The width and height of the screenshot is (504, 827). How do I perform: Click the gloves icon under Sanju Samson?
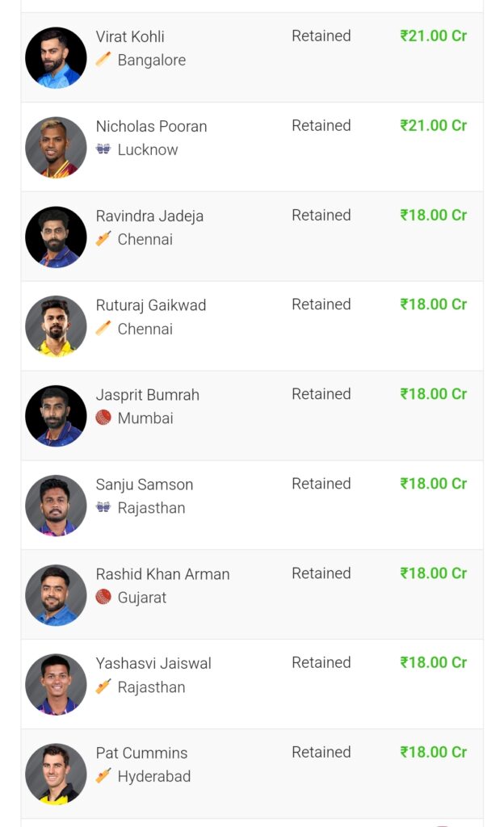tap(103, 507)
